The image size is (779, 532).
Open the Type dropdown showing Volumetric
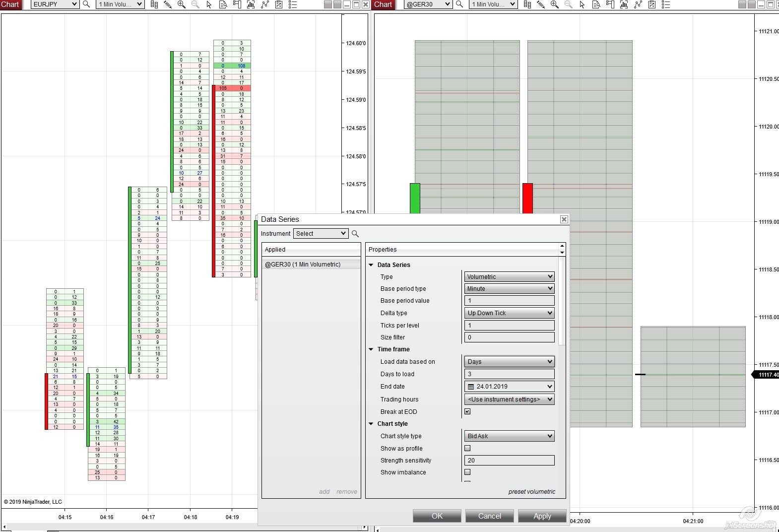(x=509, y=277)
